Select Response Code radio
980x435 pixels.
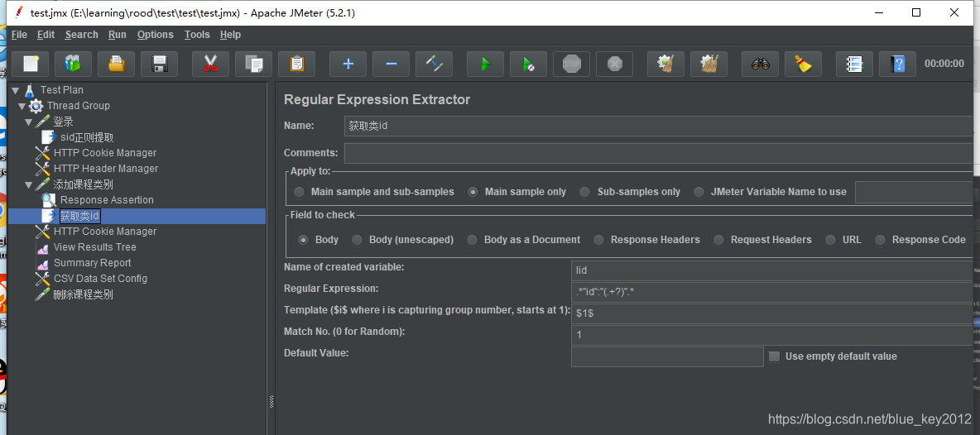[881, 240]
